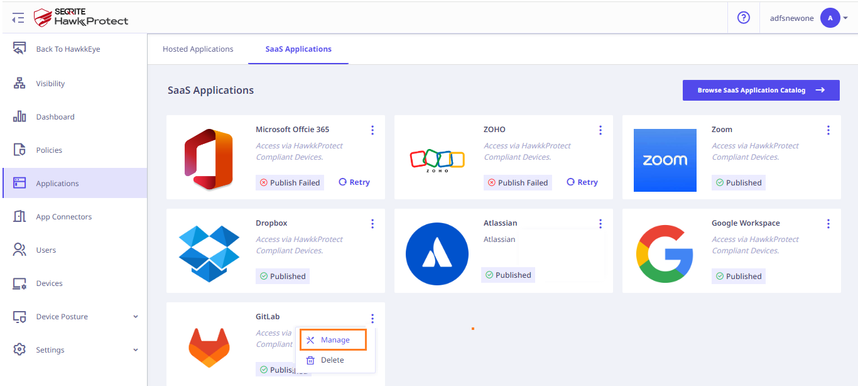Click the App Connectors icon
The width and height of the screenshot is (858, 386).
pos(19,217)
